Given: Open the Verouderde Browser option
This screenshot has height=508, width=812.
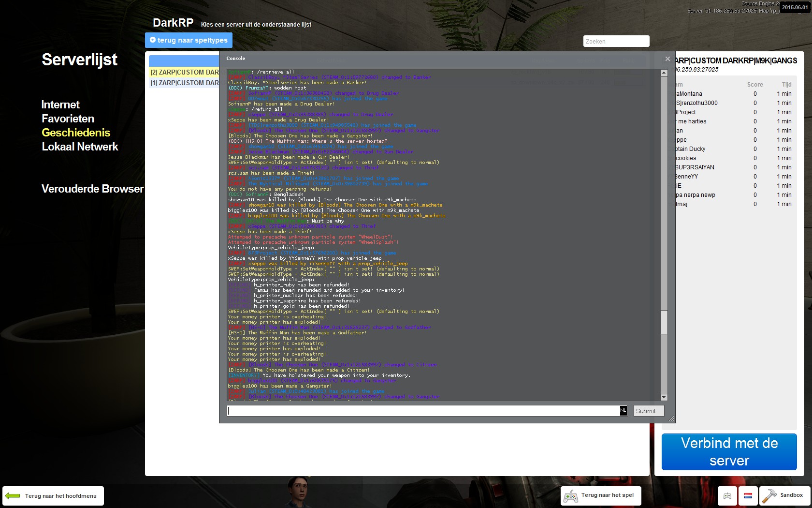Looking at the screenshot, I should (93, 189).
